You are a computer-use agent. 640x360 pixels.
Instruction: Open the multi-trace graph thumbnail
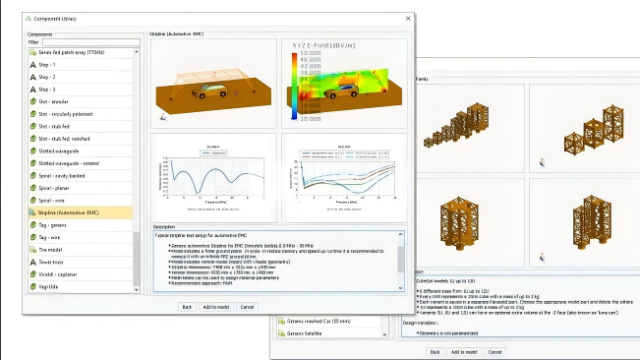pos(344,178)
